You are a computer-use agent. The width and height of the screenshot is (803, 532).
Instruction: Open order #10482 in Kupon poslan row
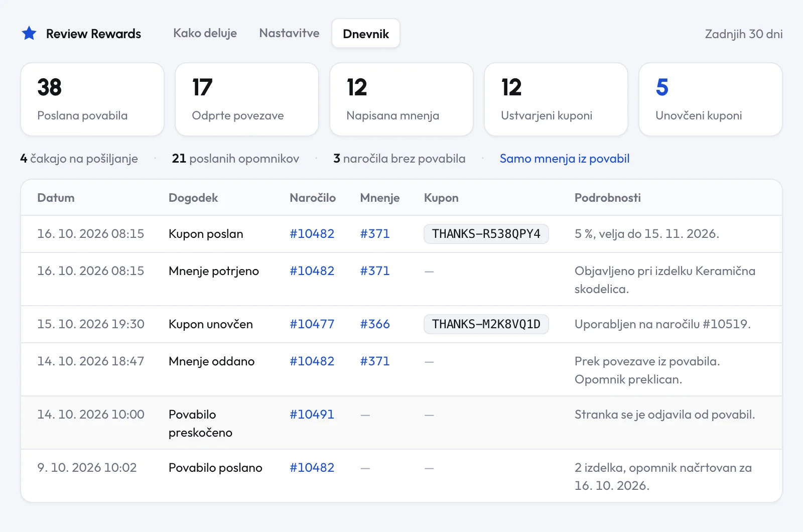(312, 234)
